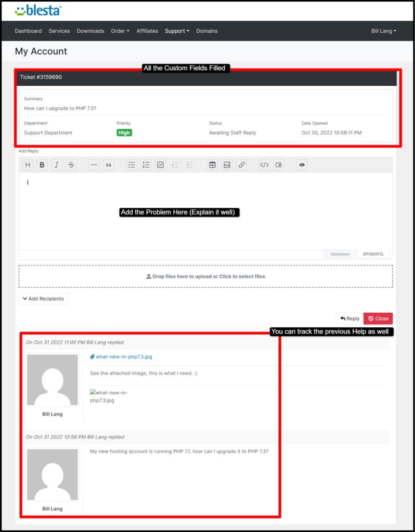Click 'On Oct 31 2022 10:58 PM Bill Lang replied'

[75, 437]
